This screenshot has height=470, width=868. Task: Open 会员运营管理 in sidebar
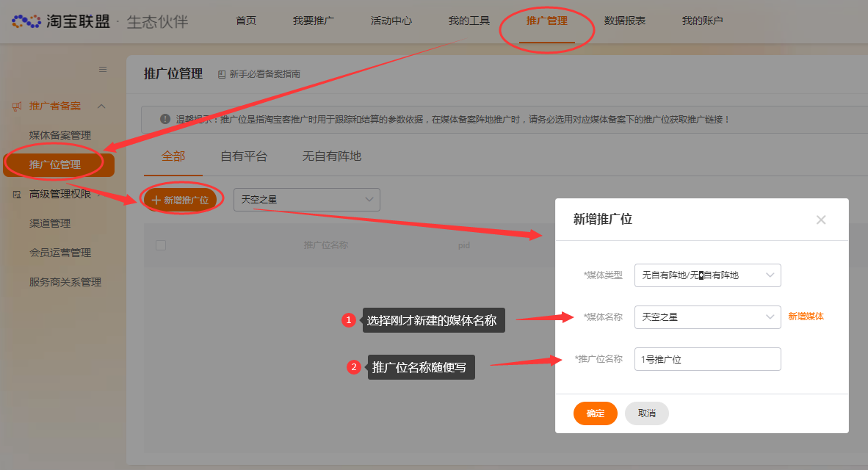coord(59,253)
